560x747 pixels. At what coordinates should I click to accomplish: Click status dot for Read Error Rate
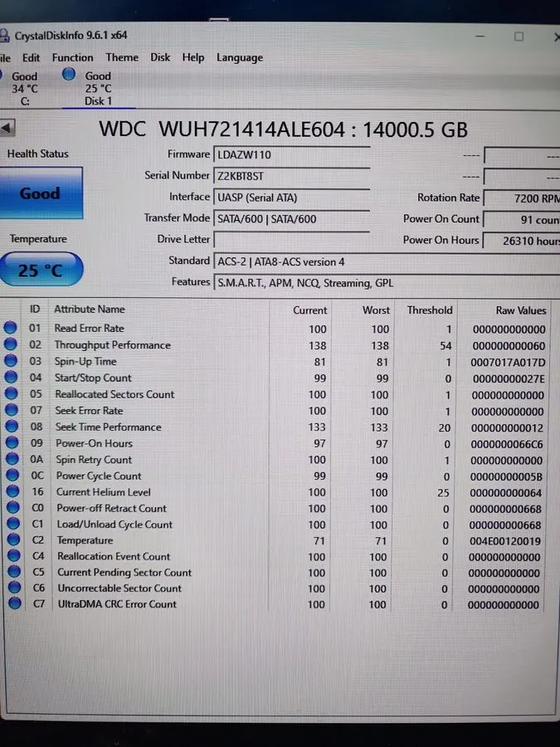tap(10, 327)
